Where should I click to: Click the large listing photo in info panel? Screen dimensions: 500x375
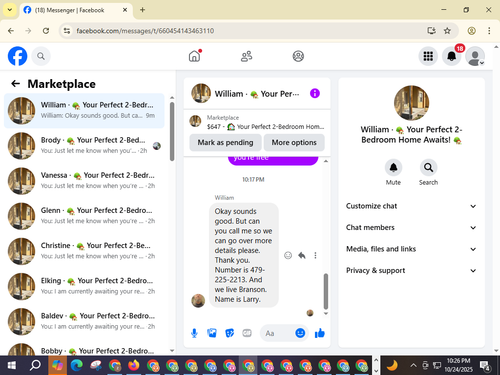tap(411, 103)
